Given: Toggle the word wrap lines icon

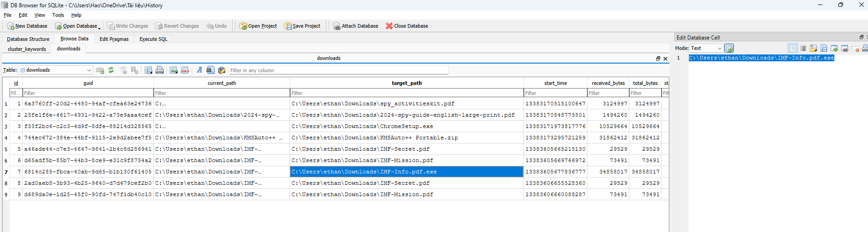Looking at the screenshot, I should (x=803, y=48).
